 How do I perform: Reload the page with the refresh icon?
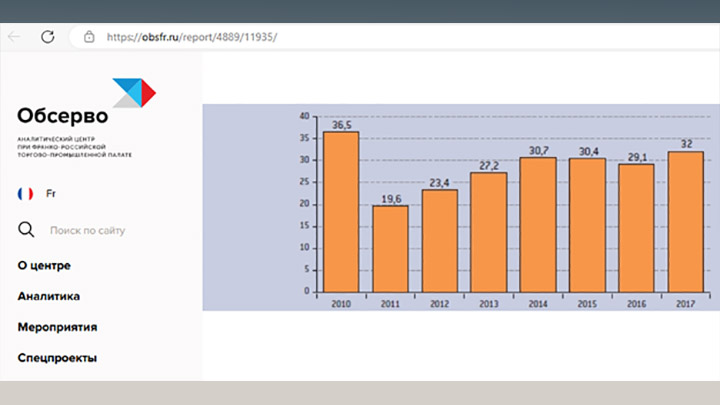point(47,36)
